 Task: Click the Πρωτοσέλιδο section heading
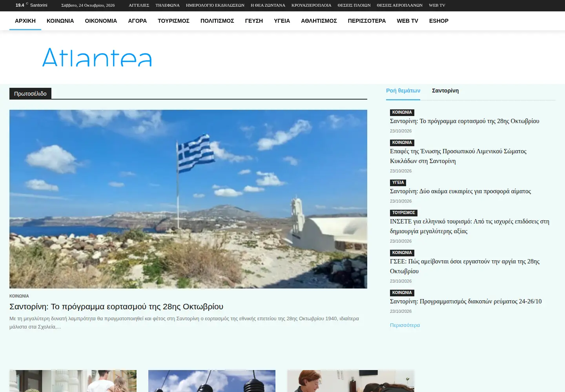click(x=30, y=94)
